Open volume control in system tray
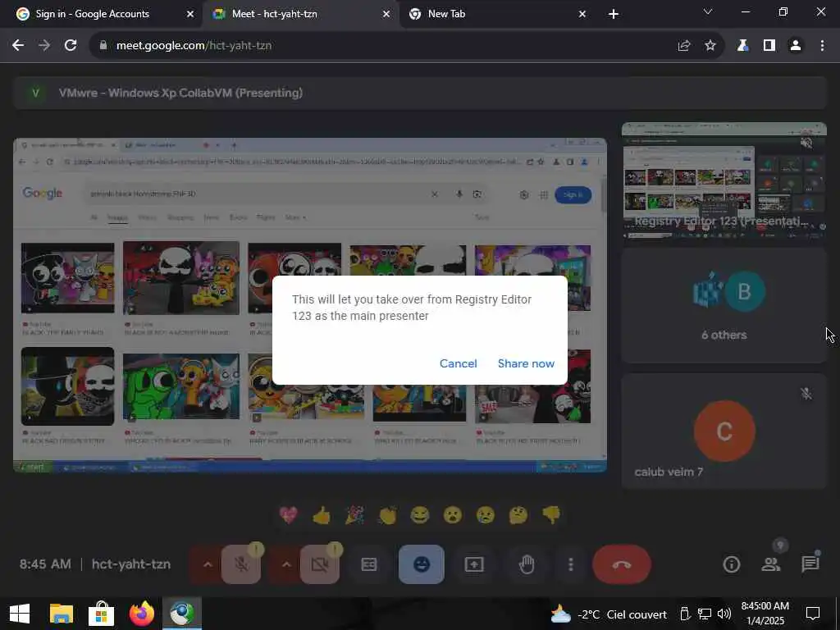 [724, 614]
